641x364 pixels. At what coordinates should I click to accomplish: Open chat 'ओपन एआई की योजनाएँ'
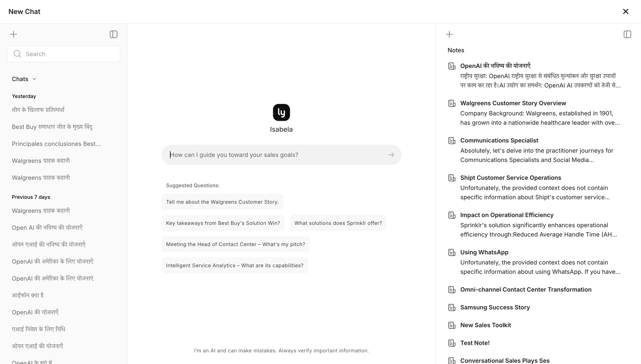pos(38,346)
